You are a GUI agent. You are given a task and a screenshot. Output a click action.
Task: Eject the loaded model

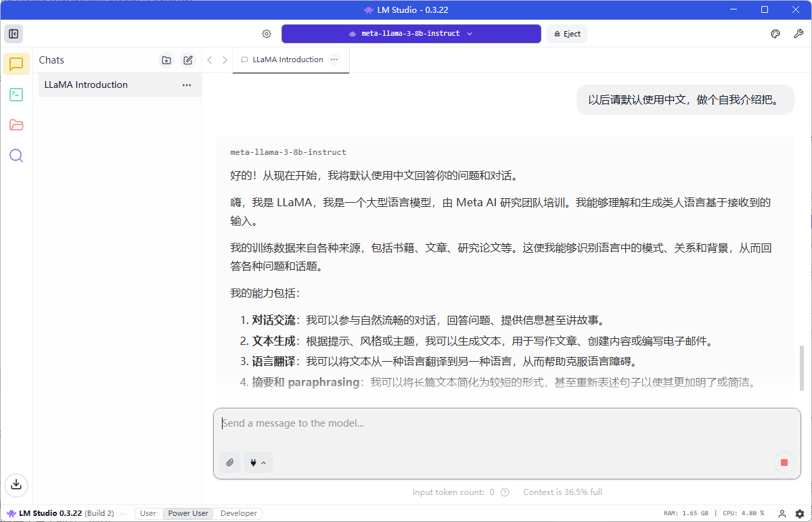pos(567,34)
